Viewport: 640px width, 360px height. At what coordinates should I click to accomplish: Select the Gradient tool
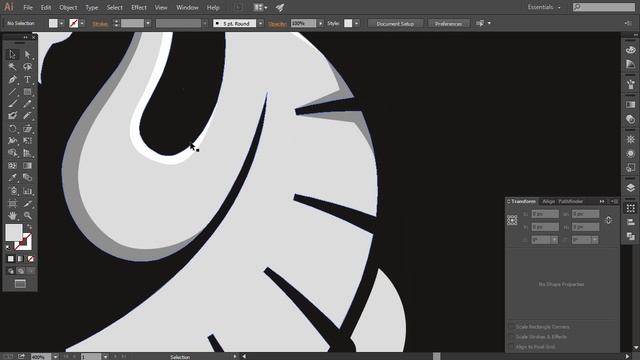pyautogui.click(x=27, y=165)
